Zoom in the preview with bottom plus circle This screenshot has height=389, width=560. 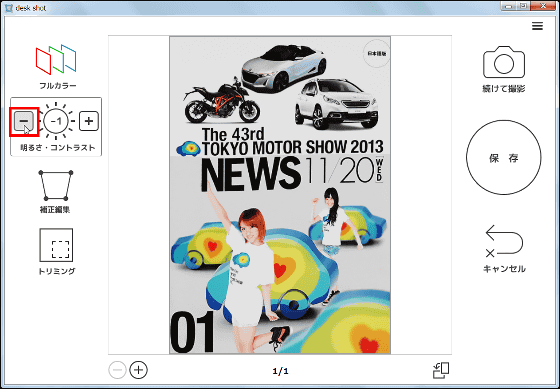coord(139,370)
